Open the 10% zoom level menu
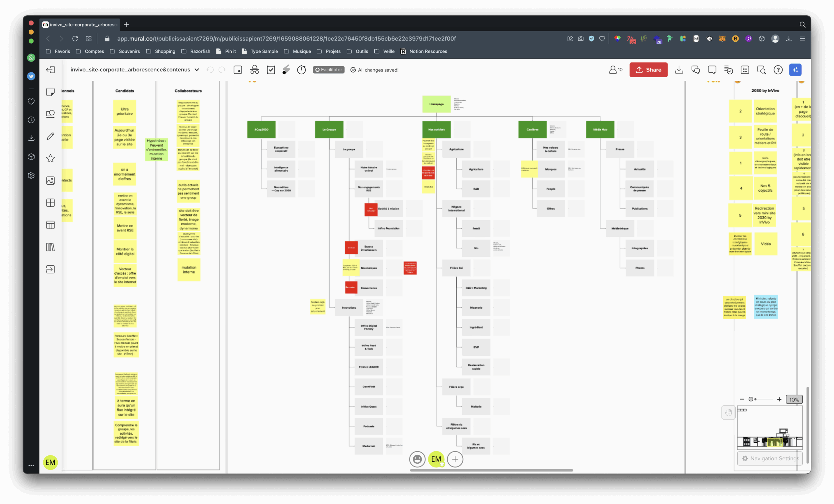 pyautogui.click(x=794, y=399)
